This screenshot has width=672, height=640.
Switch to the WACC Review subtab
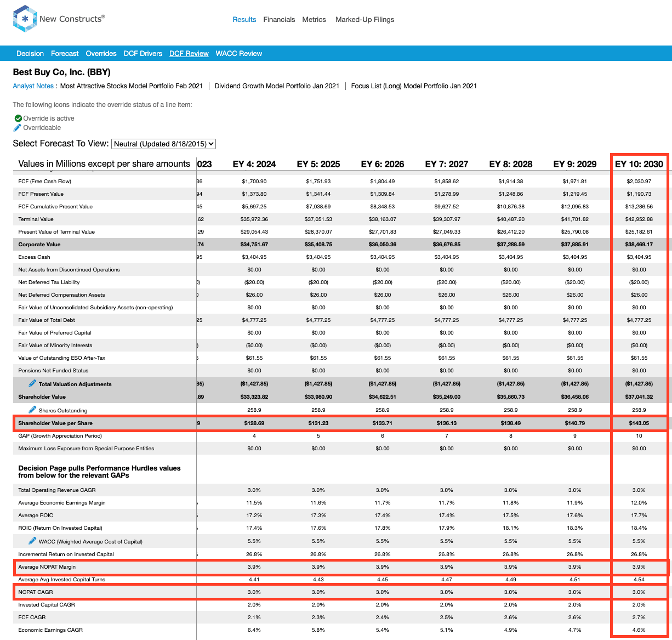pos(239,53)
